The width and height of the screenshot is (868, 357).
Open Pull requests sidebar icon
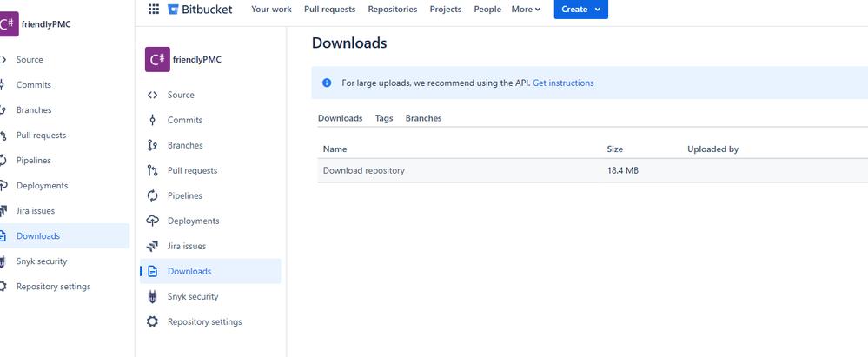[152, 170]
